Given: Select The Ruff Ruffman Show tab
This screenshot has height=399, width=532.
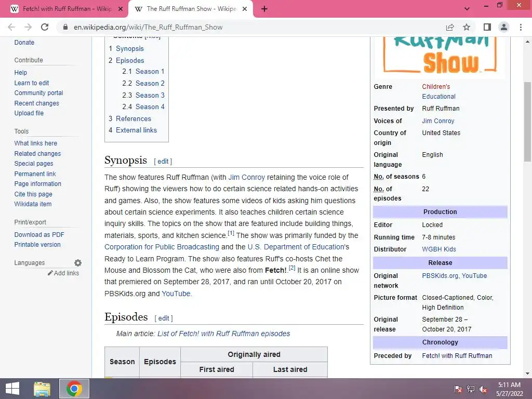Looking at the screenshot, I should coord(190,9).
